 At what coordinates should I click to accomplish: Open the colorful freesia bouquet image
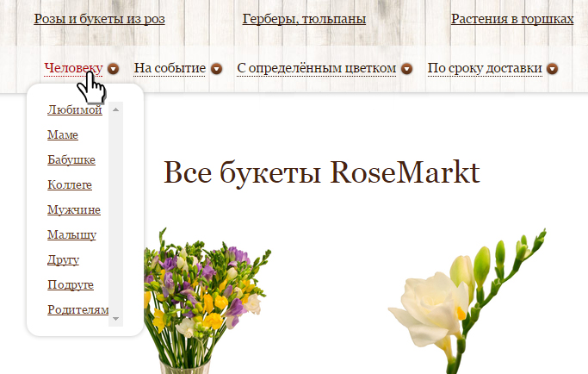click(207, 301)
